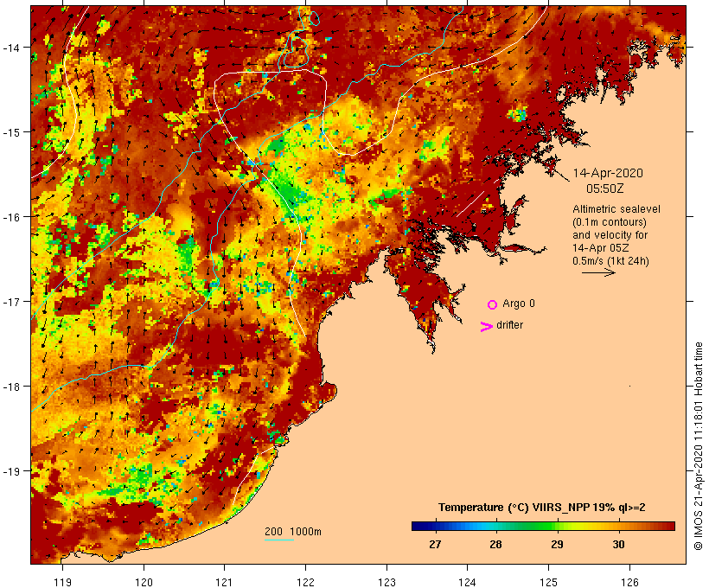
Task: Click latitude label -17
Action: (x=11, y=302)
